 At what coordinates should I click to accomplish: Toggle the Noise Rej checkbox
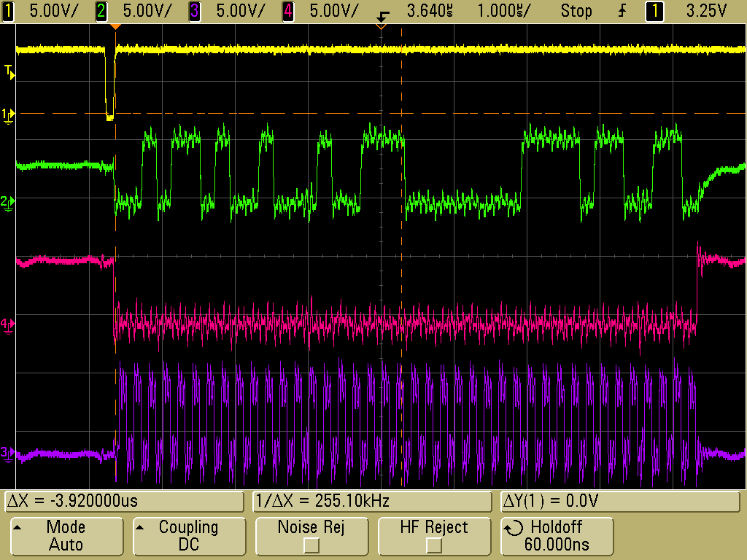click(311, 545)
